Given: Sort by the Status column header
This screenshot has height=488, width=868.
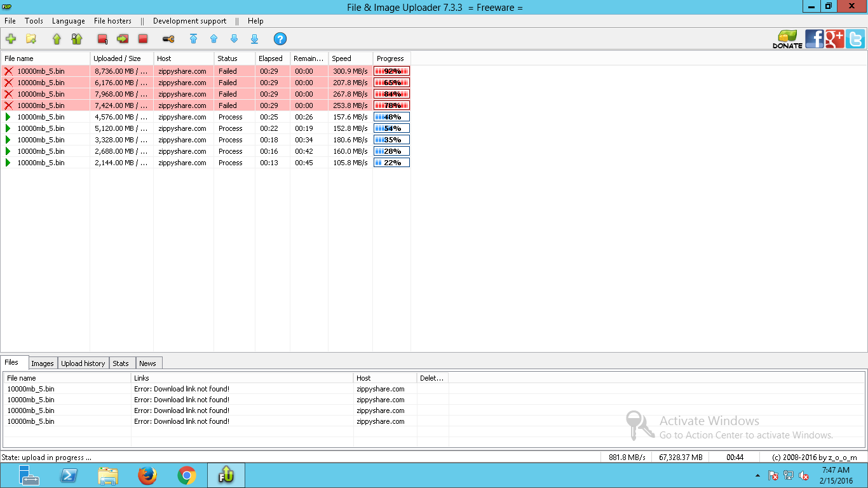Looking at the screenshot, I should click(234, 58).
